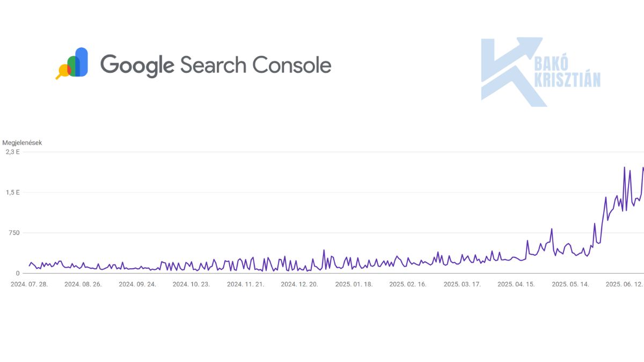The image size is (644, 362).
Task: Click the Google Search Console logo icon
Action: tap(72, 63)
